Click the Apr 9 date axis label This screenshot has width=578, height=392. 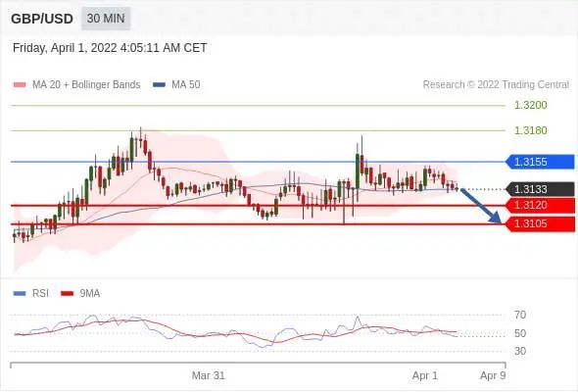click(493, 375)
